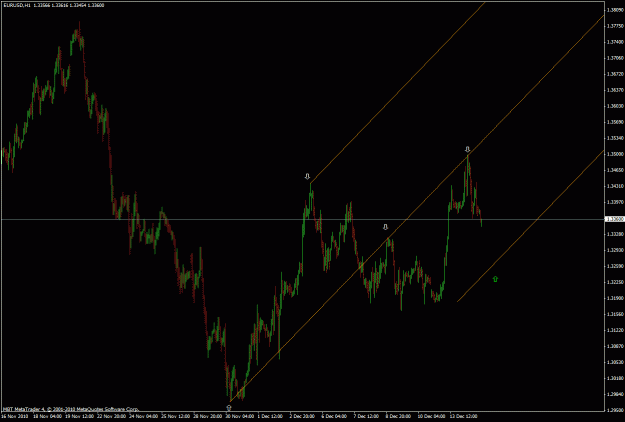Click the 1.35000 price scale label
625x422 pixels.
pyautogui.click(x=615, y=154)
